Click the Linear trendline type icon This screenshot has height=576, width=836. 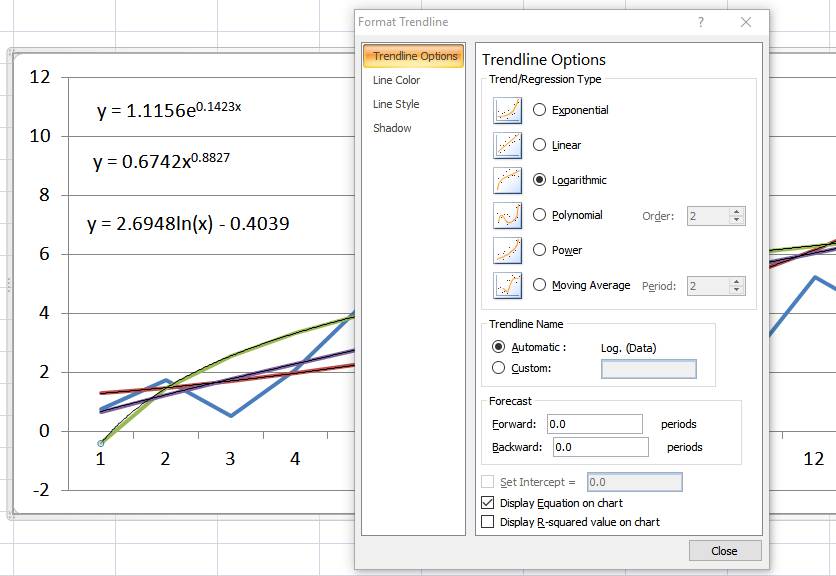coord(508,145)
